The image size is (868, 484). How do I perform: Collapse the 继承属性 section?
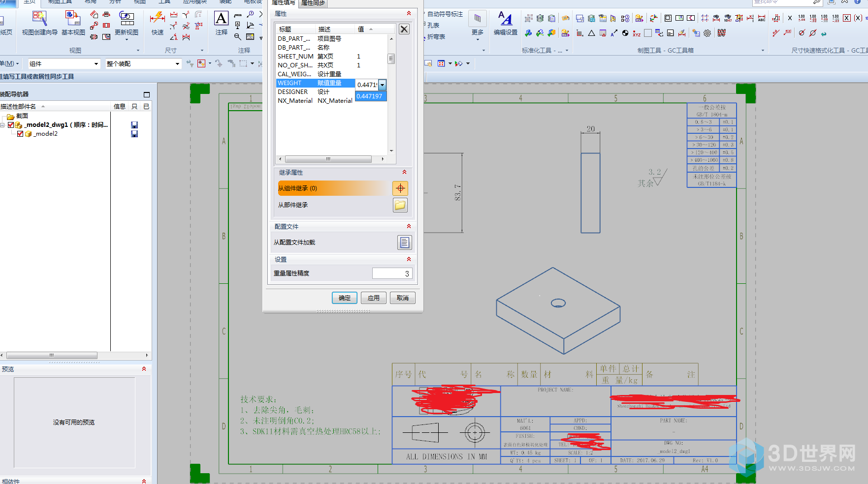(x=404, y=172)
